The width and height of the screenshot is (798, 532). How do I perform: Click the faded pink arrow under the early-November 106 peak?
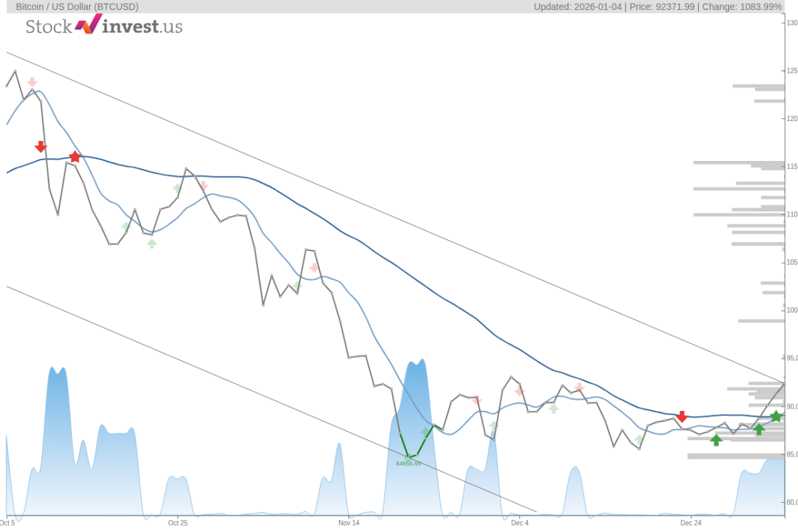point(314,268)
